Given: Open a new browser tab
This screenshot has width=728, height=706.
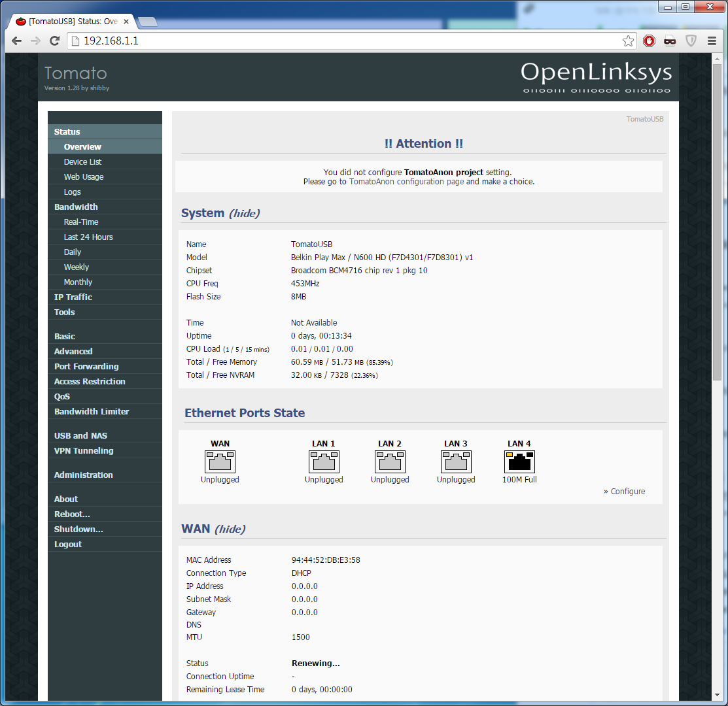Looking at the screenshot, I should (148, 22).
